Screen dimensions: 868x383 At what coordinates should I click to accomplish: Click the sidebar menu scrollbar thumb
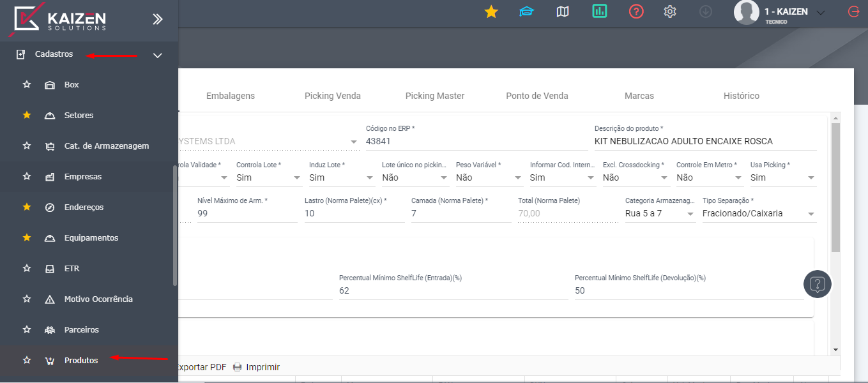pyautogui.click(x=175, y=225)
